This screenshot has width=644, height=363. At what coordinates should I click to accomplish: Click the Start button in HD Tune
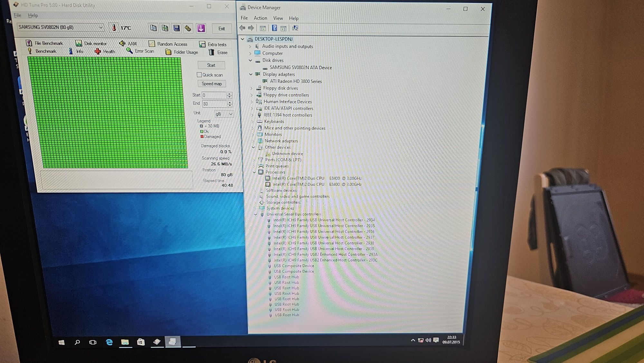click(x=211, y=65)
